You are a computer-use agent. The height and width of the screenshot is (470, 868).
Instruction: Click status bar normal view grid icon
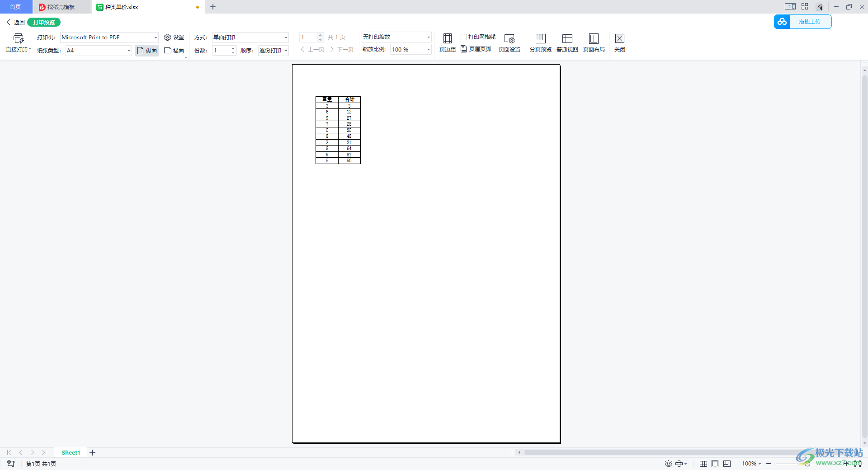tap(703, 464)
